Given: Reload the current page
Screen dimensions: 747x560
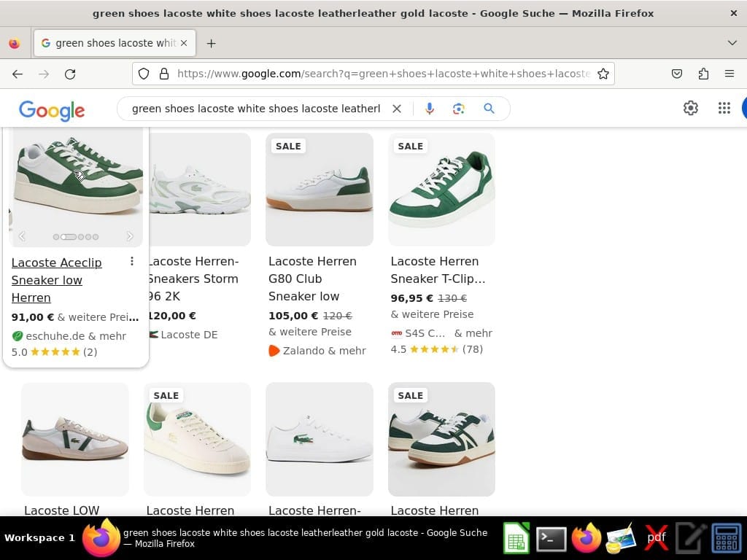Looking at the screenshot, I should pos(70,74).
